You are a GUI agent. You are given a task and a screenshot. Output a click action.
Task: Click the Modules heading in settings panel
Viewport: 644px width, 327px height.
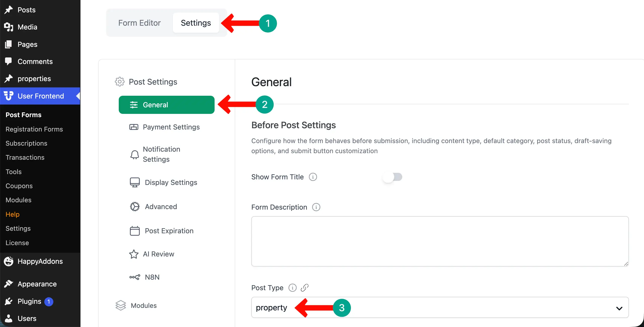coord(144,305)
